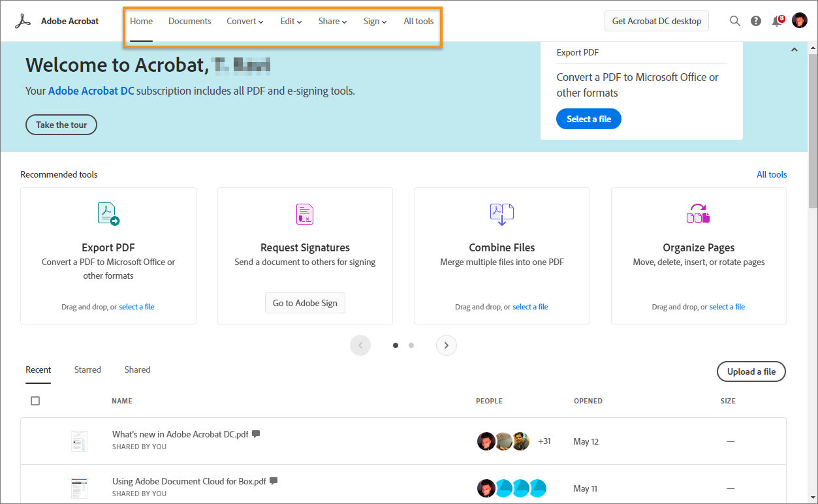Click the May 12 opened date
This screenshot has width=818, height=504.
[x=586, y=441]
